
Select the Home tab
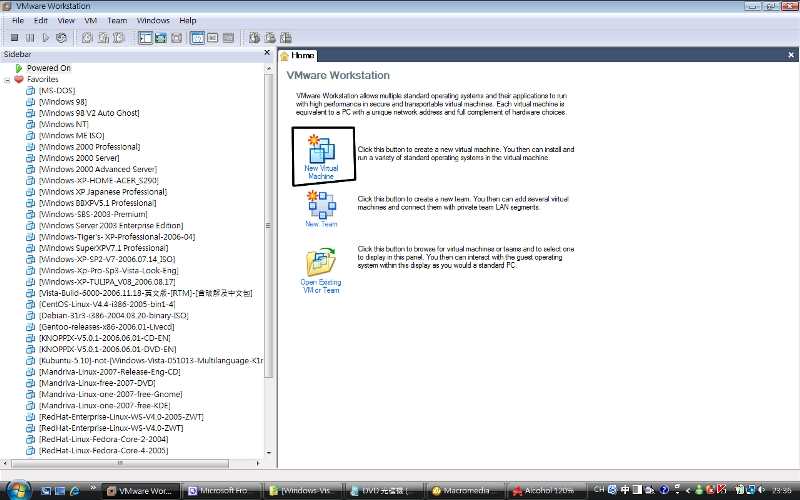tap(298, 56)
